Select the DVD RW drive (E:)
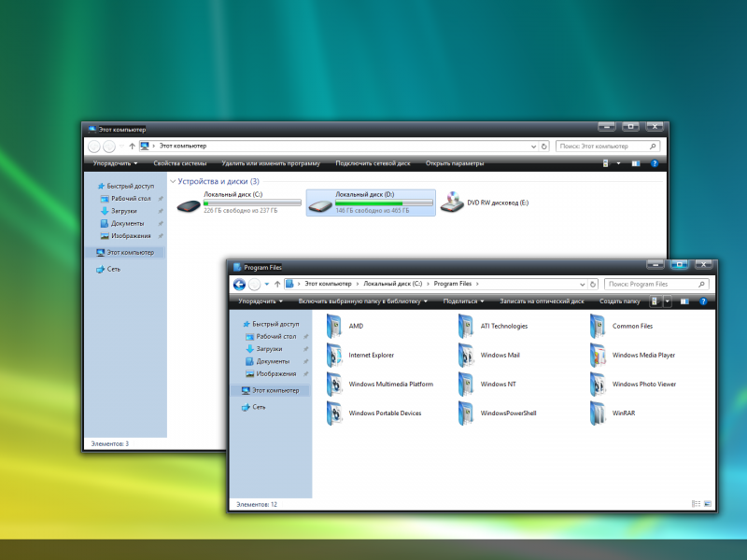This screenshot has height=560, width=747. [485, 203]
